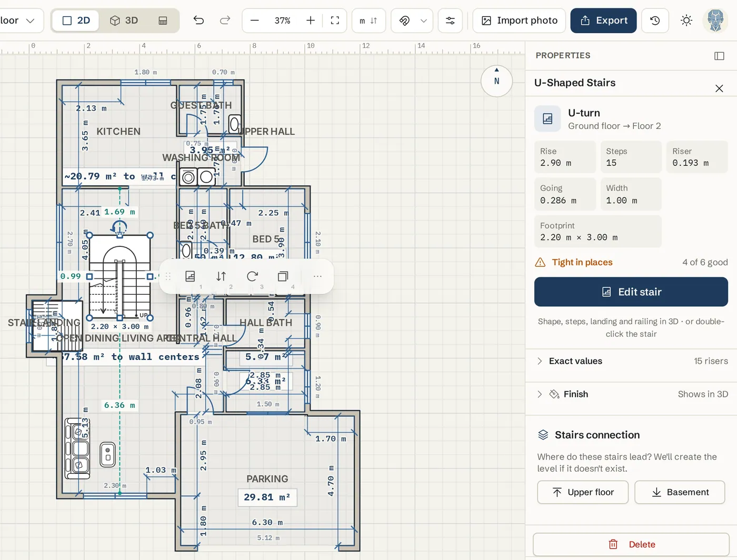Create Upper floor stairs connection
Screen dimensions: 737x560
point(583,492)
